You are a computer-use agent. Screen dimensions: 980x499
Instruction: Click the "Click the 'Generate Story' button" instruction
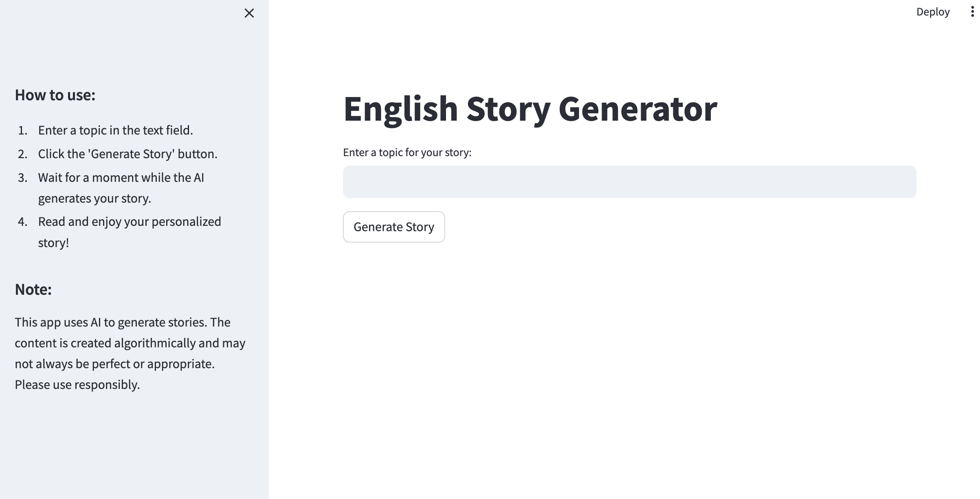[127, 154]
